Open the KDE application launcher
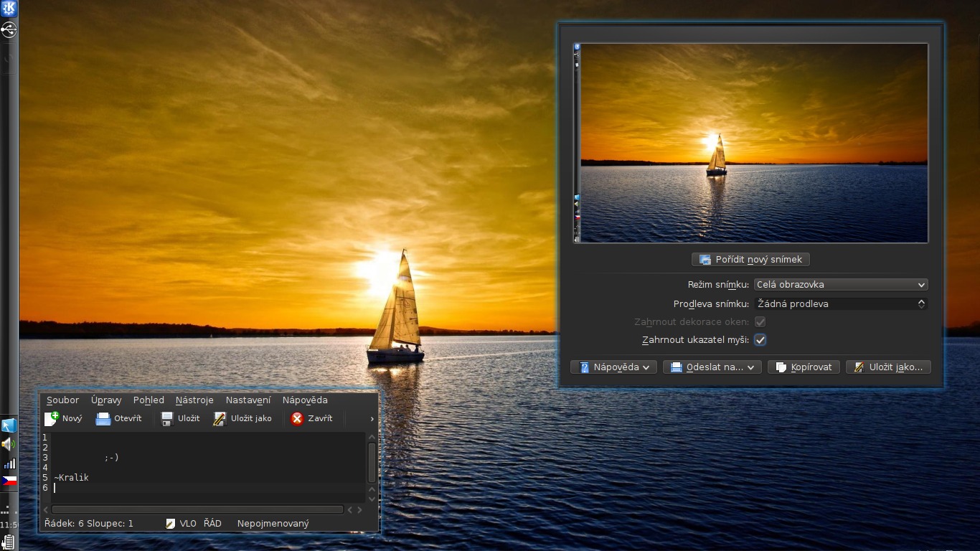This screenshot has height=551, width=980. pyautogui.click(x=9, y=9)
